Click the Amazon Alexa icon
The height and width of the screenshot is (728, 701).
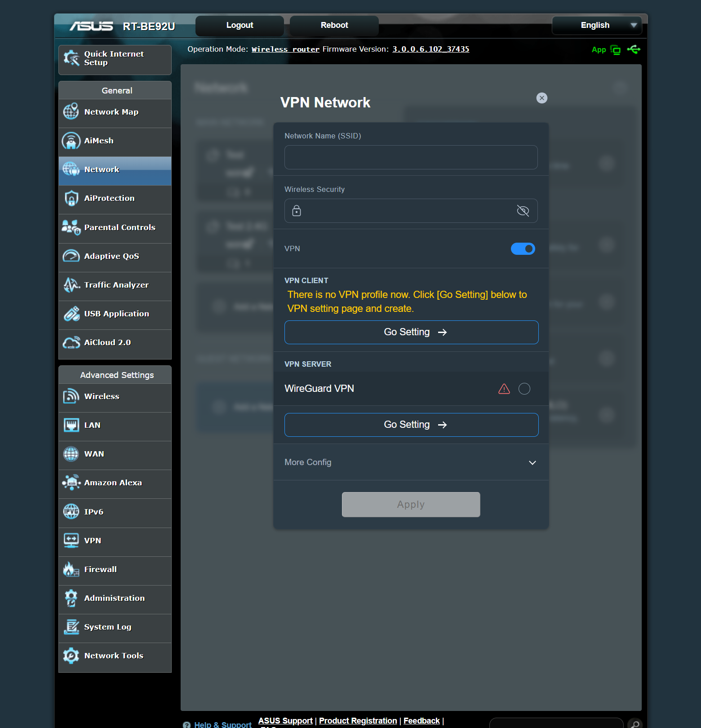pos(71,483)
